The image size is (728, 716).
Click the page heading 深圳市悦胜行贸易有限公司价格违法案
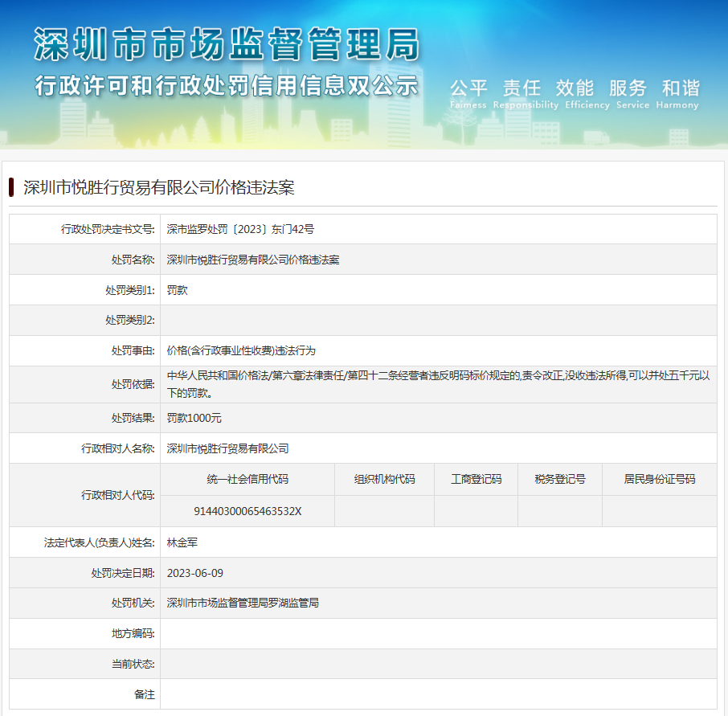point(159,187)
